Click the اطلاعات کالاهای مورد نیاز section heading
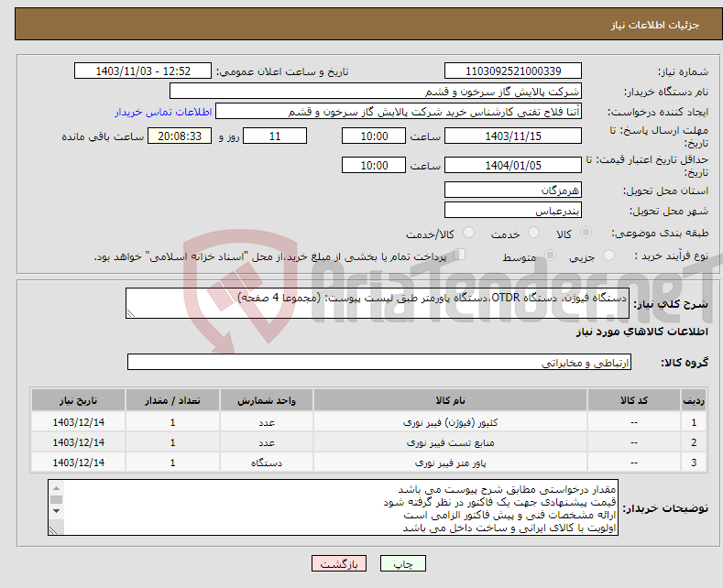Viewport: 723px width, 588px height. [x=641, y=332]
